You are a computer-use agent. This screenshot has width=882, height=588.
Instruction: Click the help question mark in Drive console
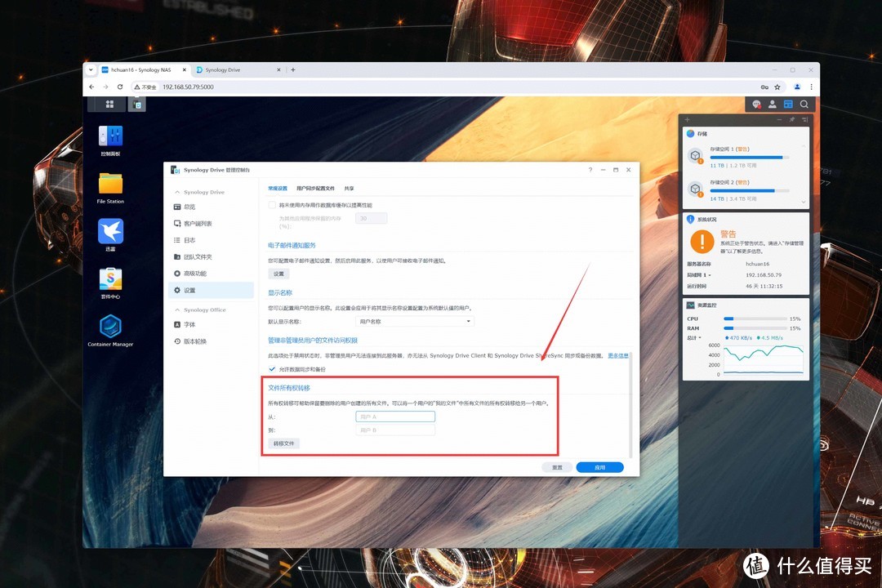[x=590, y=170]
